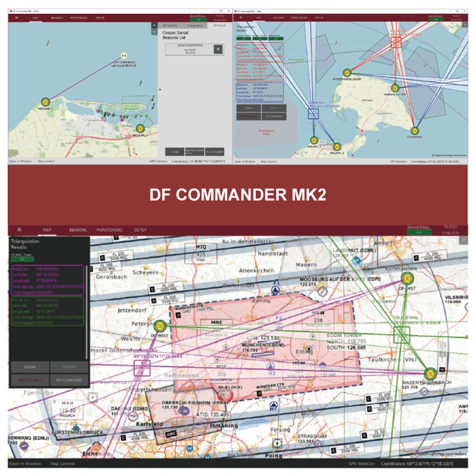The height and width of the screenshot is (476, 476).
Task: Click TO CLIPBOARD in bottom triangulation panel
Action: tap(69, 379)
